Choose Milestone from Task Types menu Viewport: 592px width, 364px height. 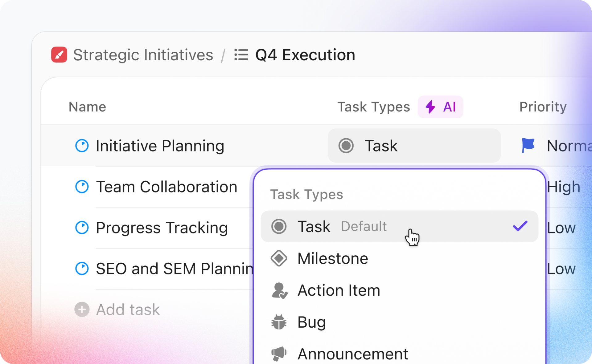[x=333, y=258]
